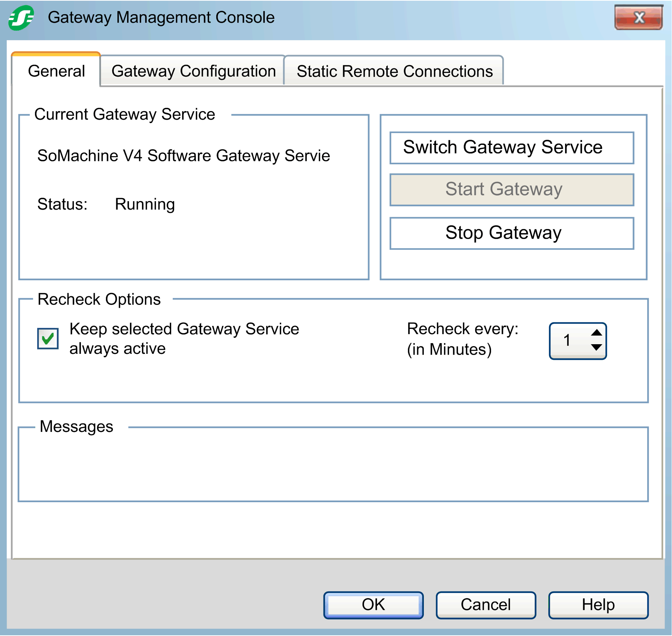The image size is (672, 636).
Task: Click the Running status text
Action: [145, 204]
